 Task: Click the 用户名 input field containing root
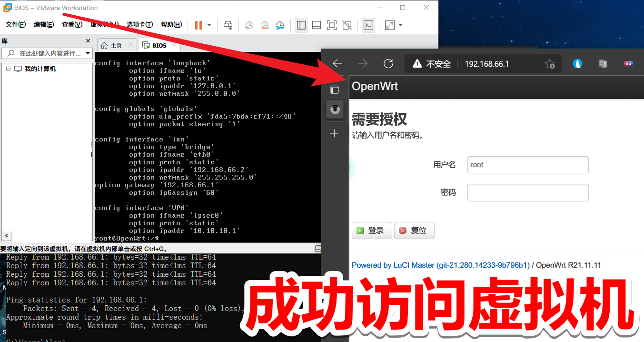[x=528, y=165]
